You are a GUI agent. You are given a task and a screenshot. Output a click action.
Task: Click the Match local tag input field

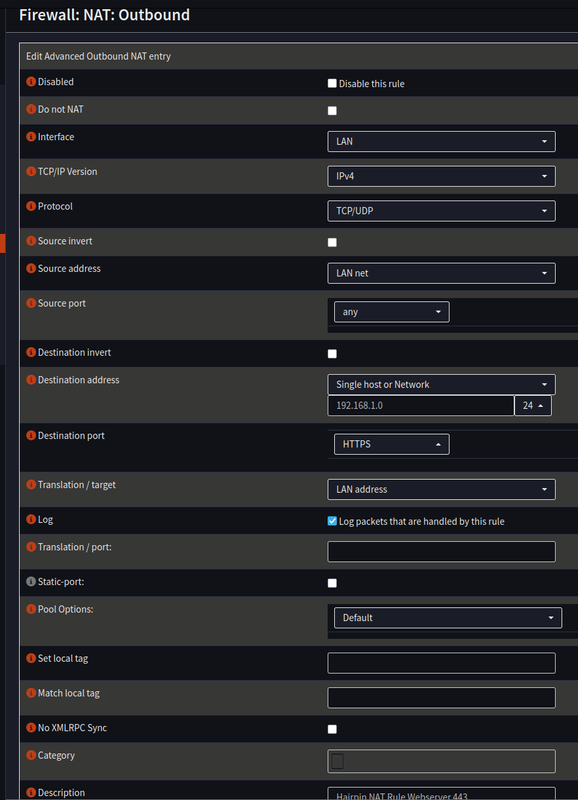(x=441, y=697)
